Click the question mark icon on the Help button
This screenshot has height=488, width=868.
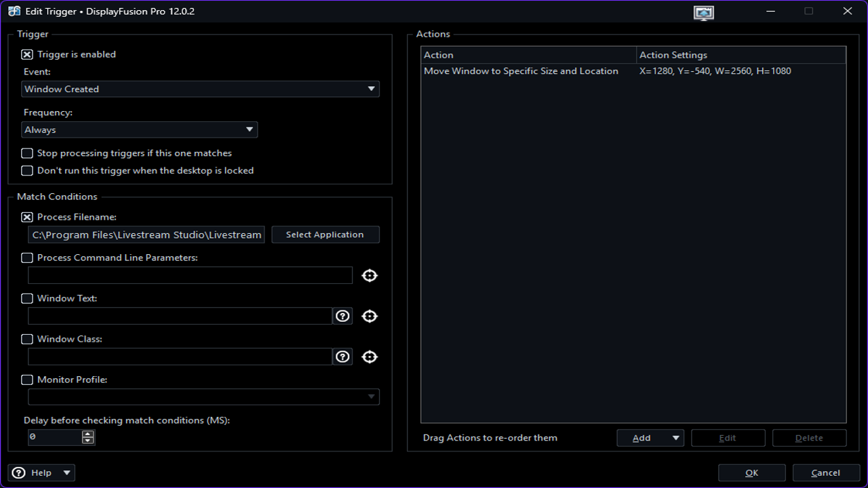click(19, 472)
